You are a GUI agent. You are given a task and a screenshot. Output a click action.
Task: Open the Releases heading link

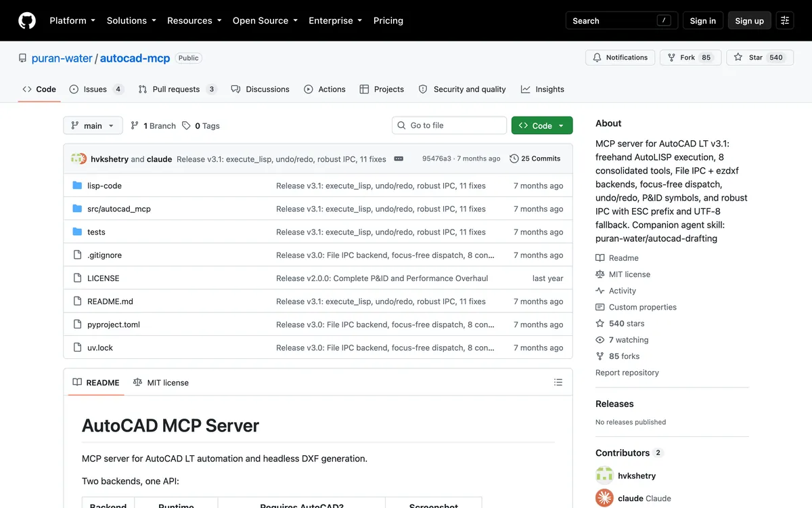pyautogui.click(x=614, y=404)
